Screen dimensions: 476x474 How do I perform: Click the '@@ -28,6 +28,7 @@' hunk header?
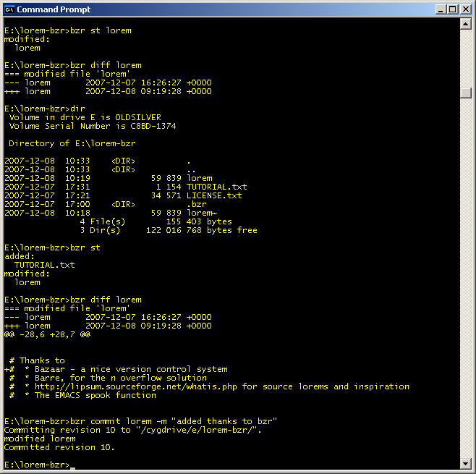47,334
